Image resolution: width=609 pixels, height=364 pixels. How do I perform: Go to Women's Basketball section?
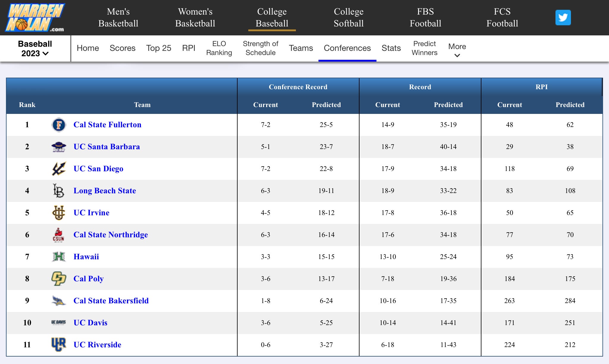[x=195, y=18]
